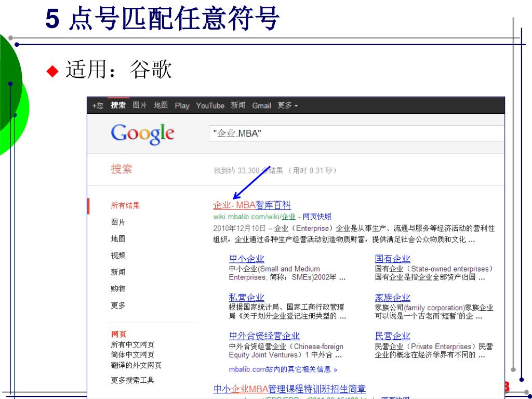Click the 找到约 33,300 条结果 count text
The height and width of the screenshot is (399, 532).
pos(248,170)
